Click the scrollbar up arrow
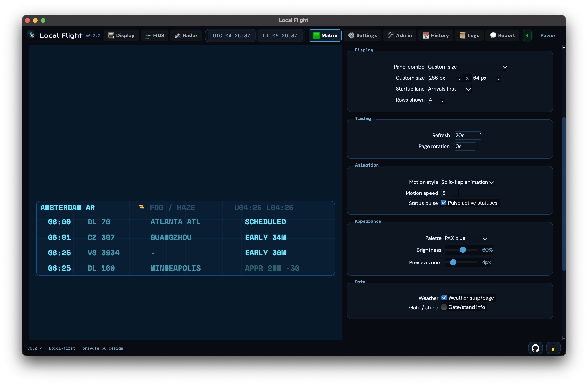Image resolution: width=588 pixels, height=385 pixels. point(564,47)
